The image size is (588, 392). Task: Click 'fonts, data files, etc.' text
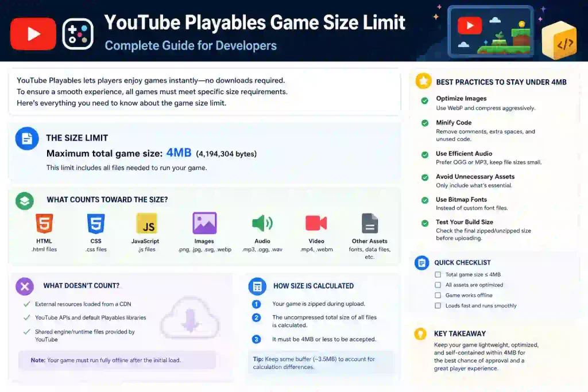point(370,253)
